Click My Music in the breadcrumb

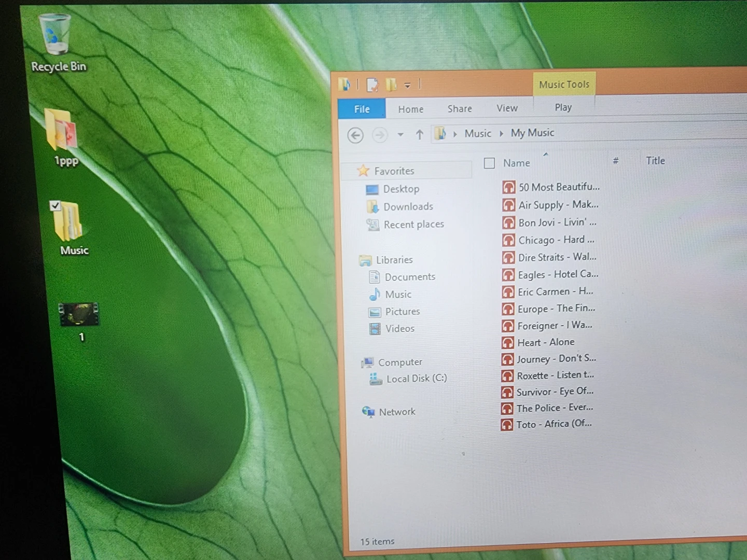(x=532, y=133)
